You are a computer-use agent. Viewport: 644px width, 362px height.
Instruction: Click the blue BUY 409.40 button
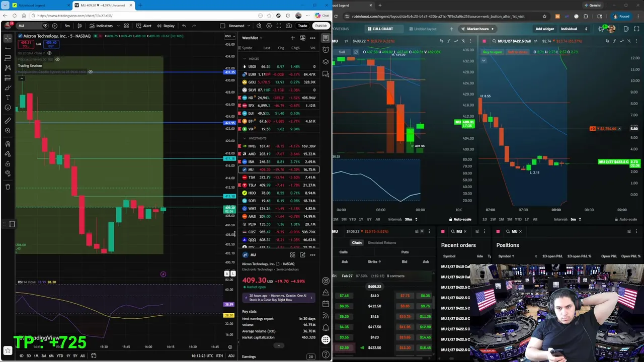51,44
